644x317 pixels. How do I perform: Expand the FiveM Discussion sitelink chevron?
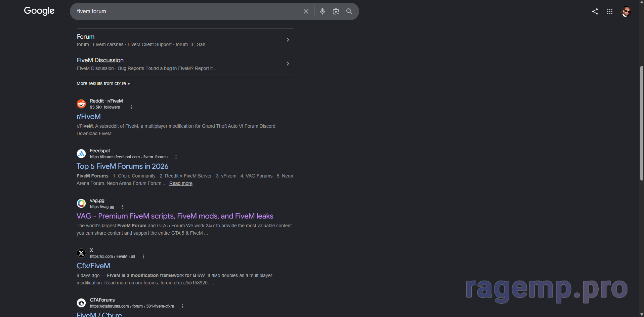288,64
